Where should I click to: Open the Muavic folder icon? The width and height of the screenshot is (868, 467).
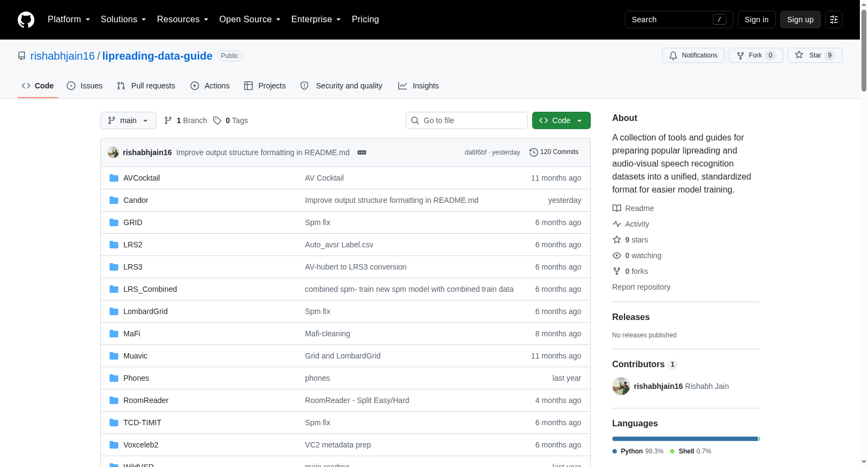(114, 356)
